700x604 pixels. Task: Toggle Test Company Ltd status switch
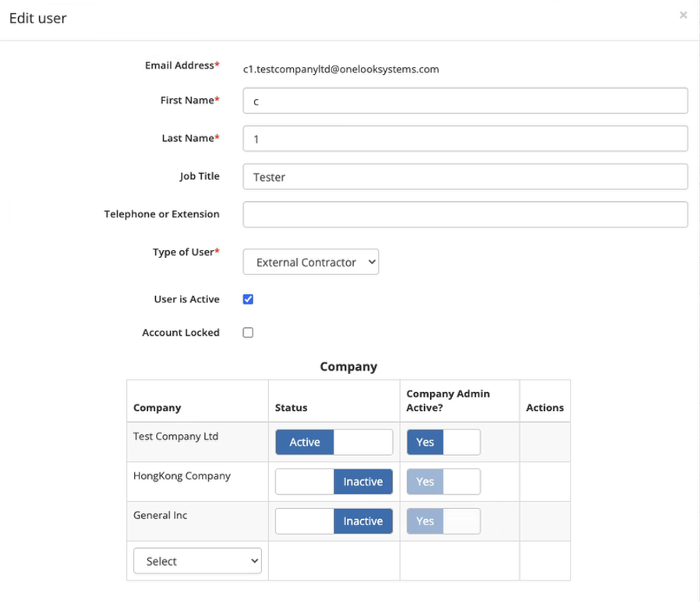click(x=334, y=442)
